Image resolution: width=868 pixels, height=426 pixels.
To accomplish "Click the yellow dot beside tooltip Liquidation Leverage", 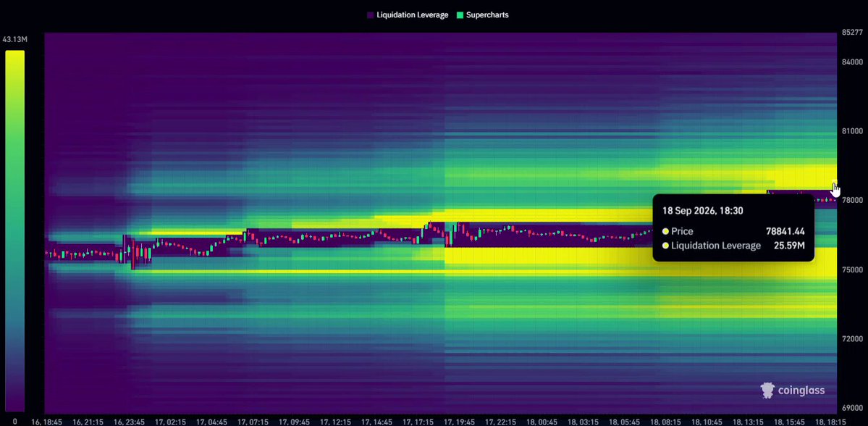I will [665, 246].
